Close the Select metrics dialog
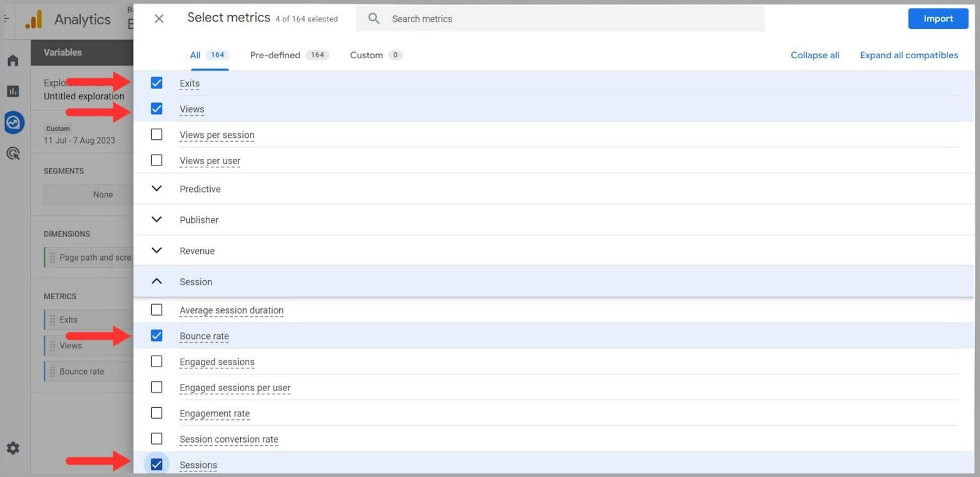 click(x=159, y=19)
